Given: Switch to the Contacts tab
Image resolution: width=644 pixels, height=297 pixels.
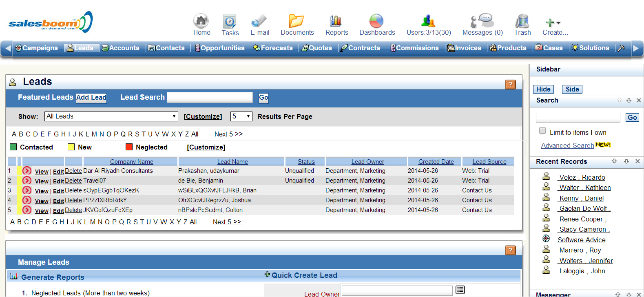Looking at the screenshot, I should (166, 48).
